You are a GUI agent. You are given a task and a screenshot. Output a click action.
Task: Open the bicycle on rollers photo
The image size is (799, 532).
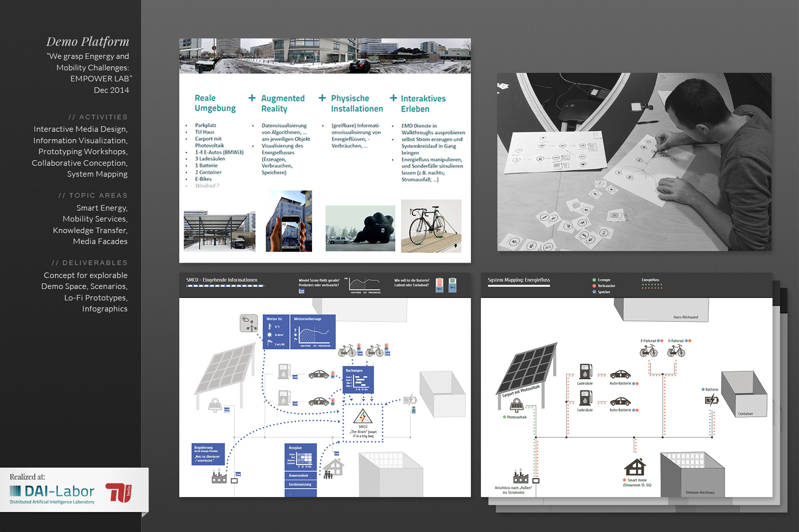pos(431,226)
